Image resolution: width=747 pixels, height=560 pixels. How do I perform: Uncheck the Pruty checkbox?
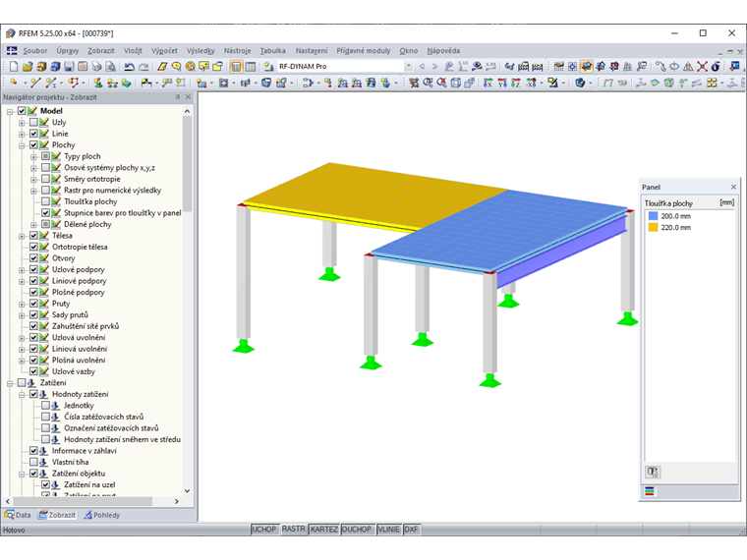[x=33, y=304]
